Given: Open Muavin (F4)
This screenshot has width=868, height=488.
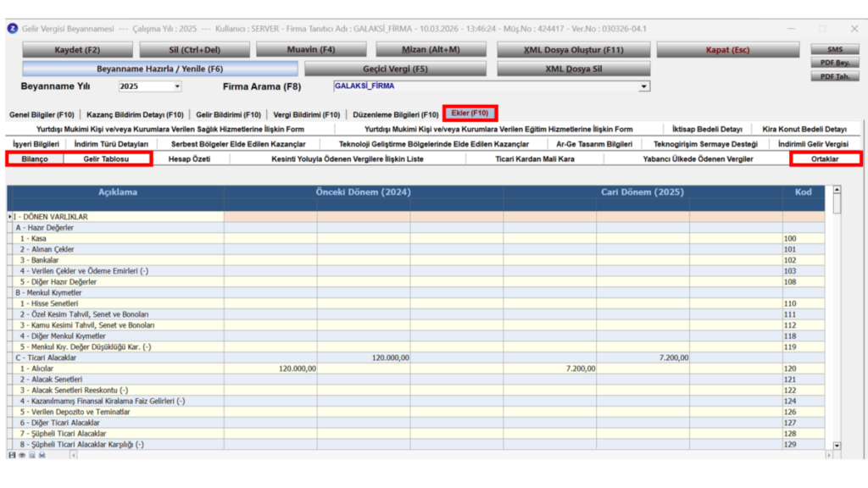Looking at the screenshot, I should pyautogui.click(x=311, y=50).
